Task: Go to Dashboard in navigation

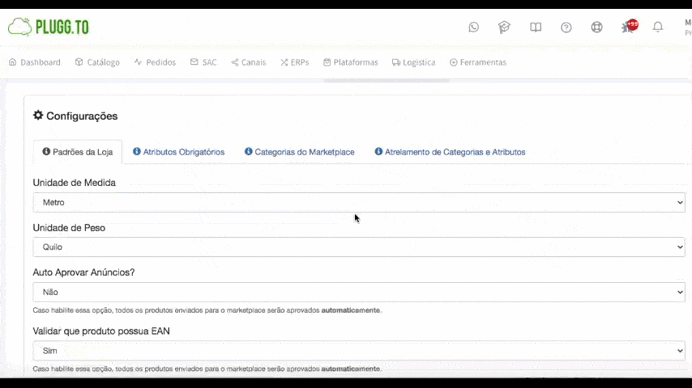Action: [34, 62]
